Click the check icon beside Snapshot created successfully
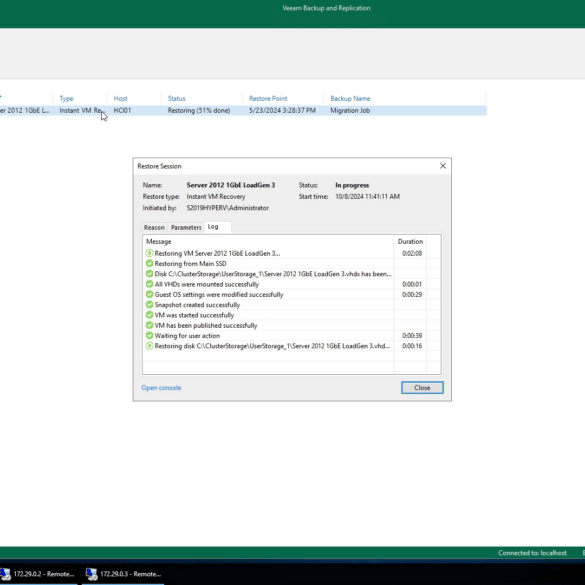585x585 pixels. coord(149,304)
